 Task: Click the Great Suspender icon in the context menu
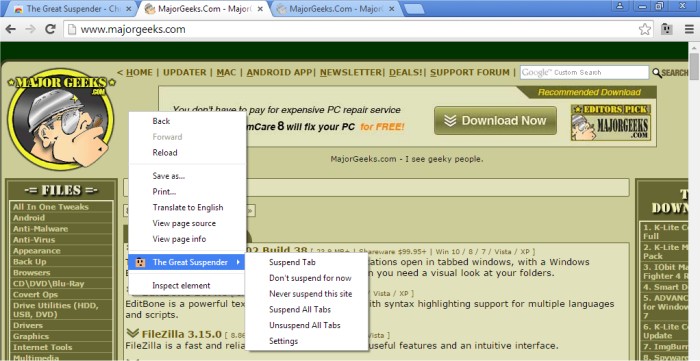(x=140, y=262)
